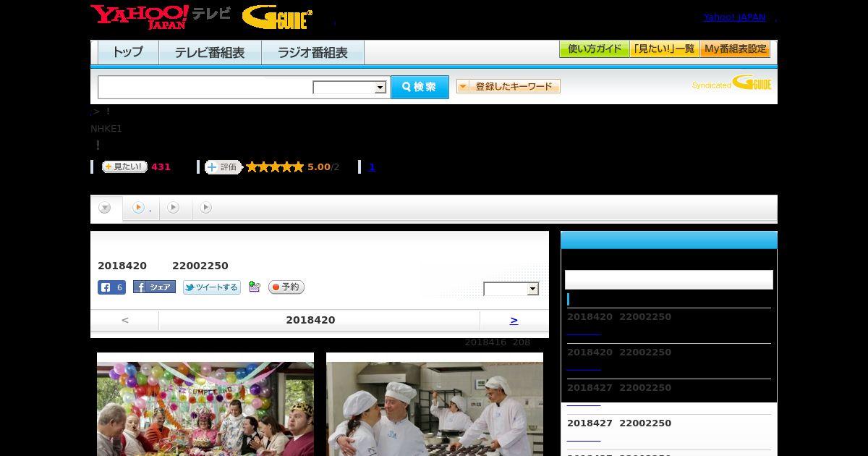Viewport: 868px width, 456px height.
Task: Click the faint 2018416 208 update text
Action: tap(498, 342)
